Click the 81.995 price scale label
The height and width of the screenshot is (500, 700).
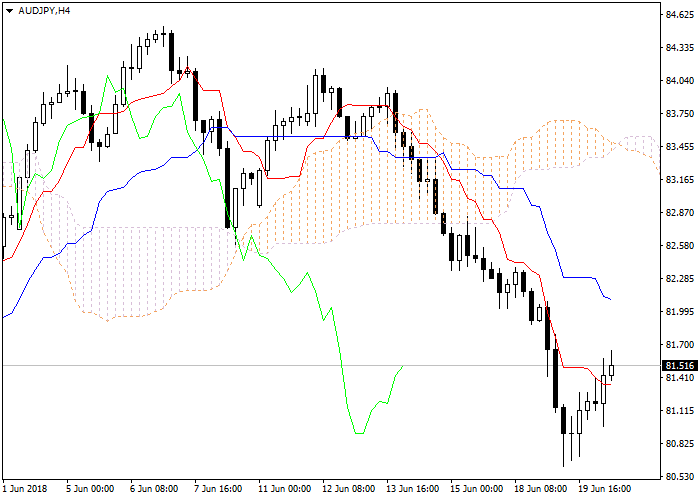(680, 312)
